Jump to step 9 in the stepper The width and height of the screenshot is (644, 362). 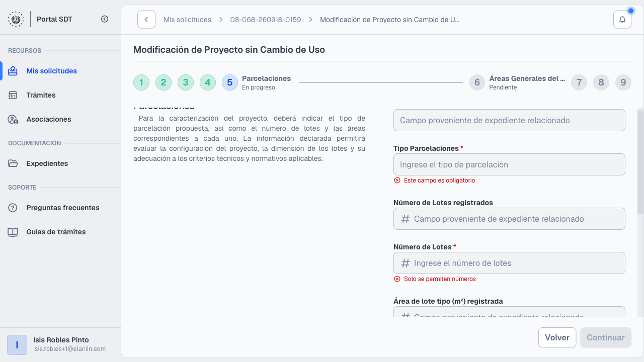pyautogui.click(x=623, y=82)
